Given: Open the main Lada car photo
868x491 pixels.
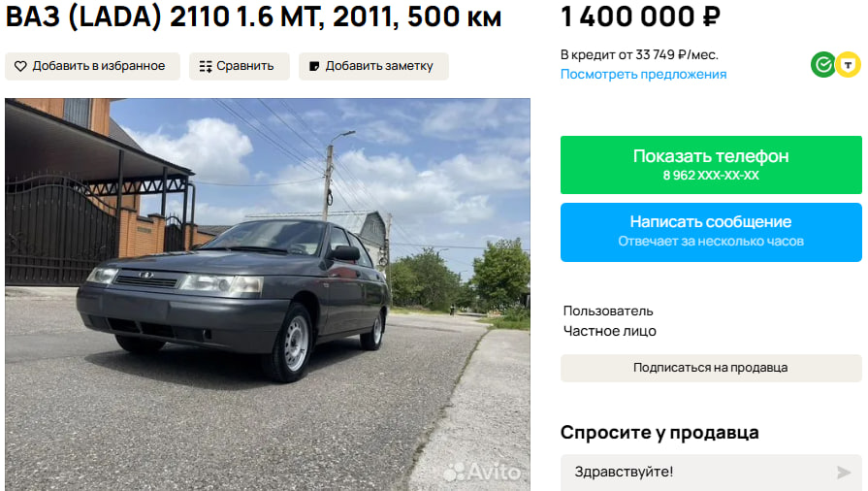Looking at the screenshot, I should (x=268, y=294).
